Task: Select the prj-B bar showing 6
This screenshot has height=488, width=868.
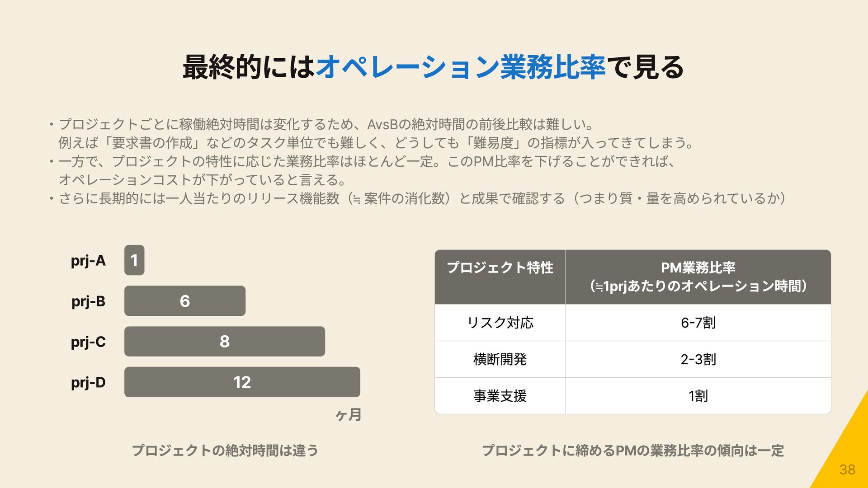Action: click(185, 301)
